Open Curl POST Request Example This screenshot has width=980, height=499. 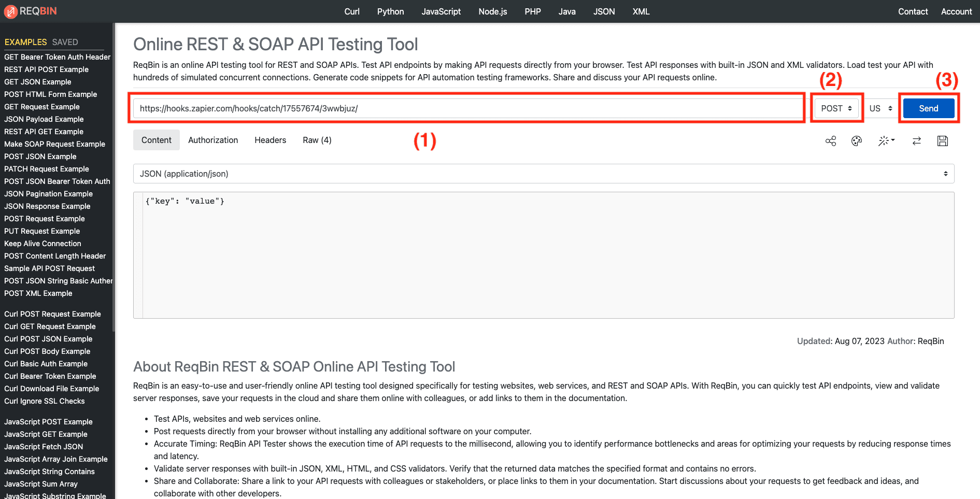click(x=53, y=314)
